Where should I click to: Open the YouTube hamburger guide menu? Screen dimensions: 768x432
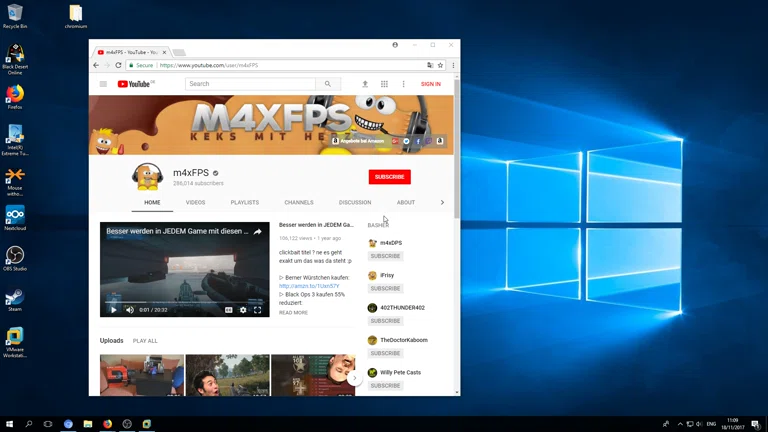103,84
